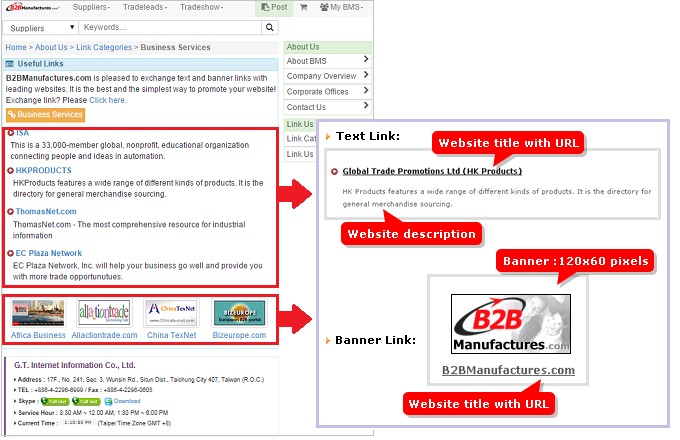Go to Home breadcrumb link

[16, 47]
